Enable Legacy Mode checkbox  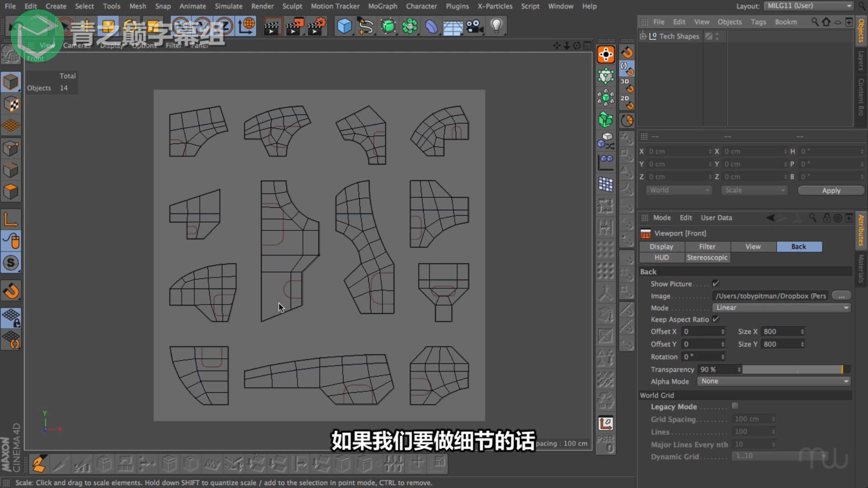tap(735, 406)
